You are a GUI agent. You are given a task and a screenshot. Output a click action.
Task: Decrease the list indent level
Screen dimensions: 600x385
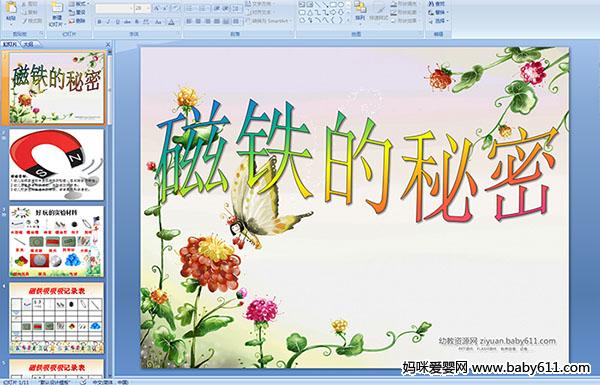pos(217,8)
